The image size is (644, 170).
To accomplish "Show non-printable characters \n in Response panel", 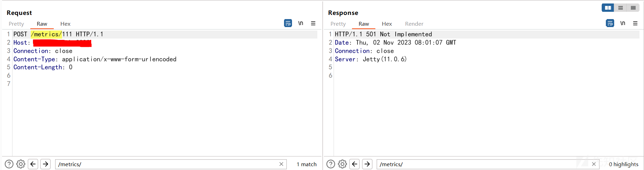I will click(623, 23).
